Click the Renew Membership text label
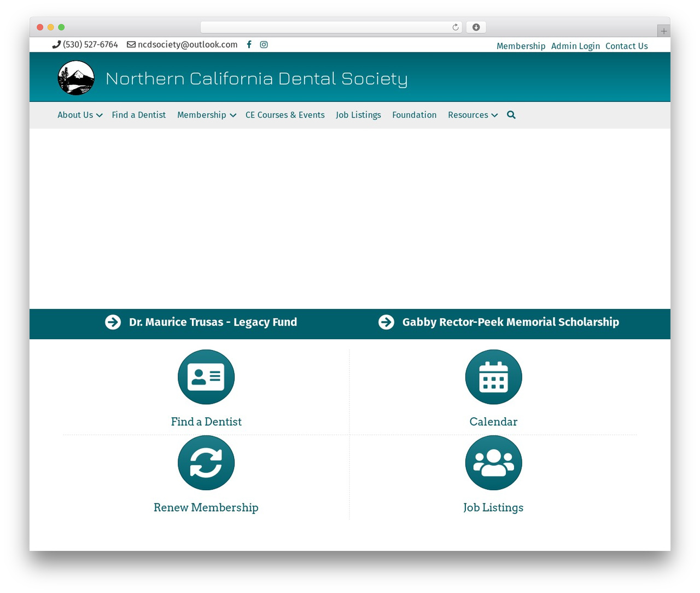 coord(206,508)
